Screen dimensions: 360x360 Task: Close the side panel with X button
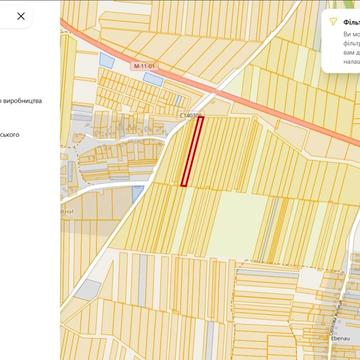pos(21,16)
